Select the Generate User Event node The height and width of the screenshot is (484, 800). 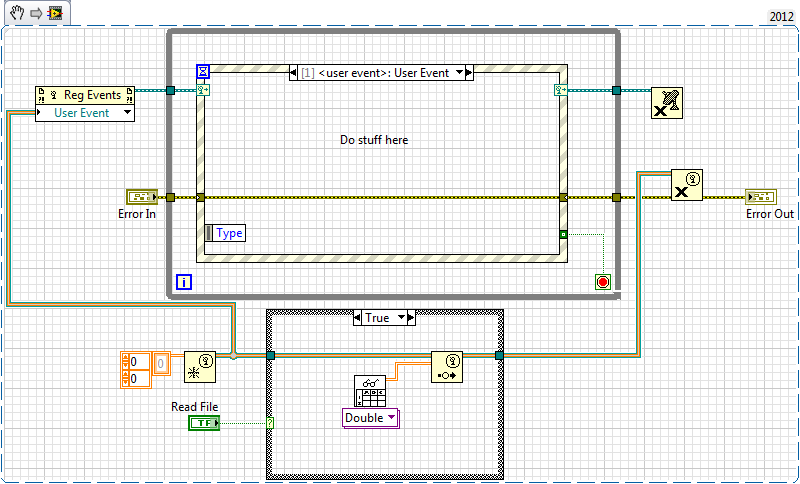click(x=446, y=366)
